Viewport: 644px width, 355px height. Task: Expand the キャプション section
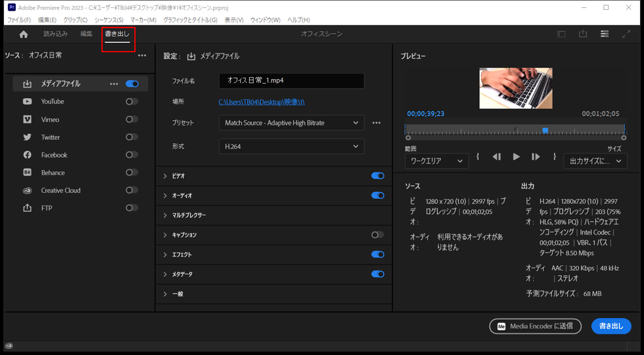[165, 235]
